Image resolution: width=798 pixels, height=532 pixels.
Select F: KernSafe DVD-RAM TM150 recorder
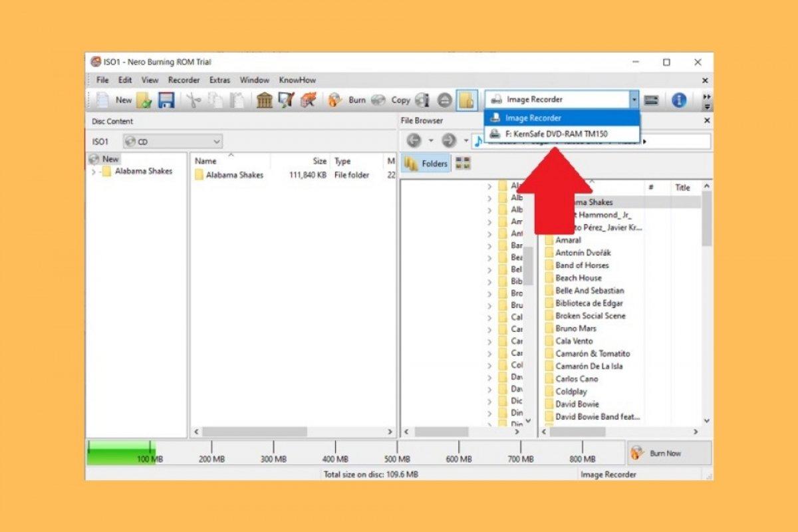click(x=562, y=134)
